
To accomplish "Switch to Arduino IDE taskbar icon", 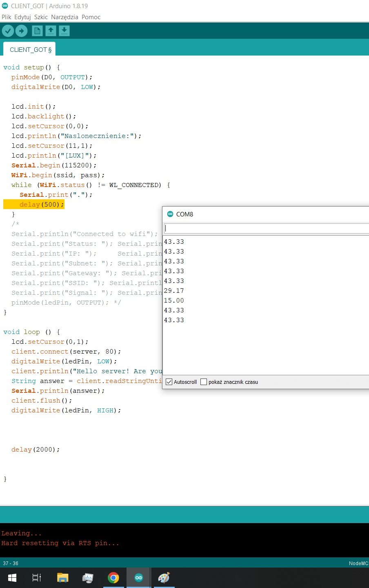I will [139, 578].
